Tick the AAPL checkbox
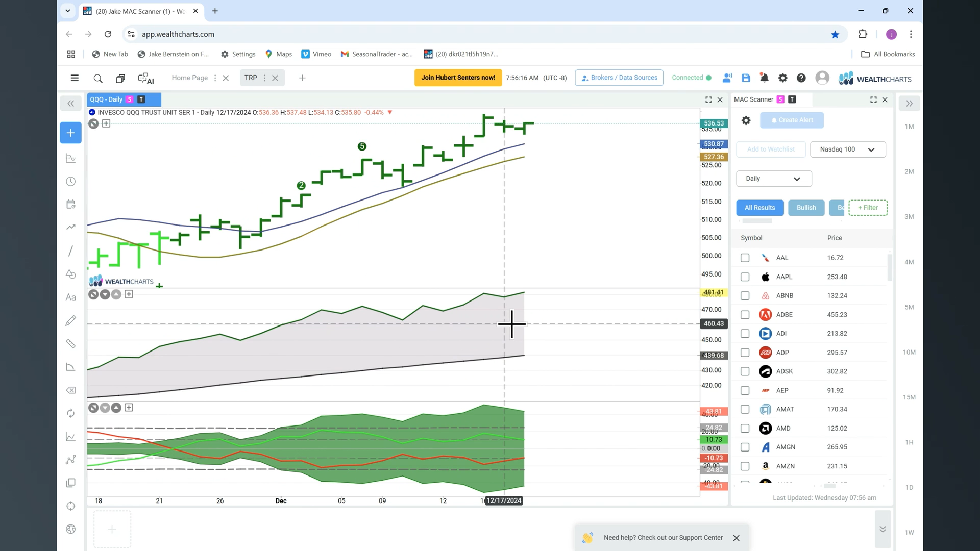Viewport: 980px width, 551px height. point(745,277)
